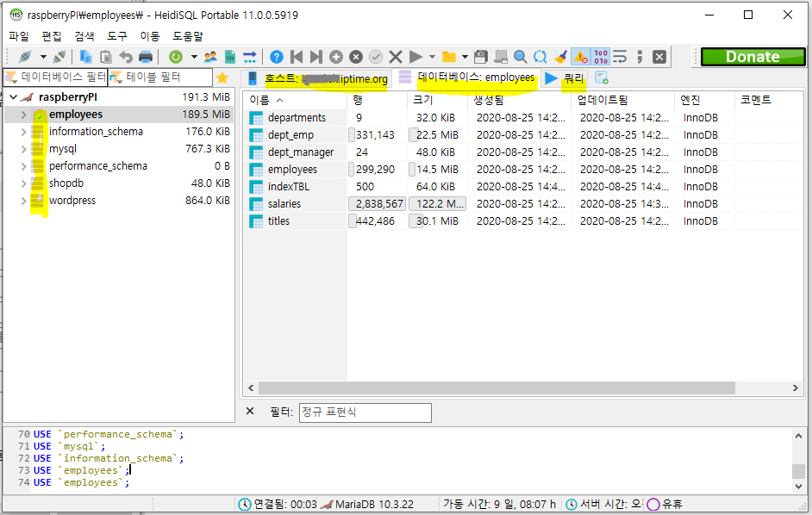812x515 pixels.
Task: Open the 파일 menu
Action: coord(19,36)
